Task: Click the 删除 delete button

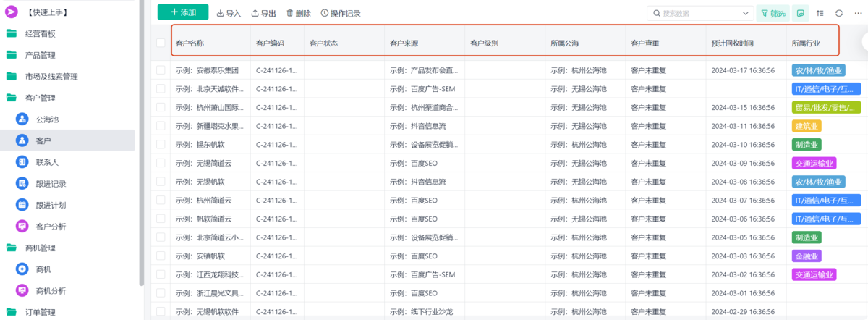Action: click(x=299, y=13)
